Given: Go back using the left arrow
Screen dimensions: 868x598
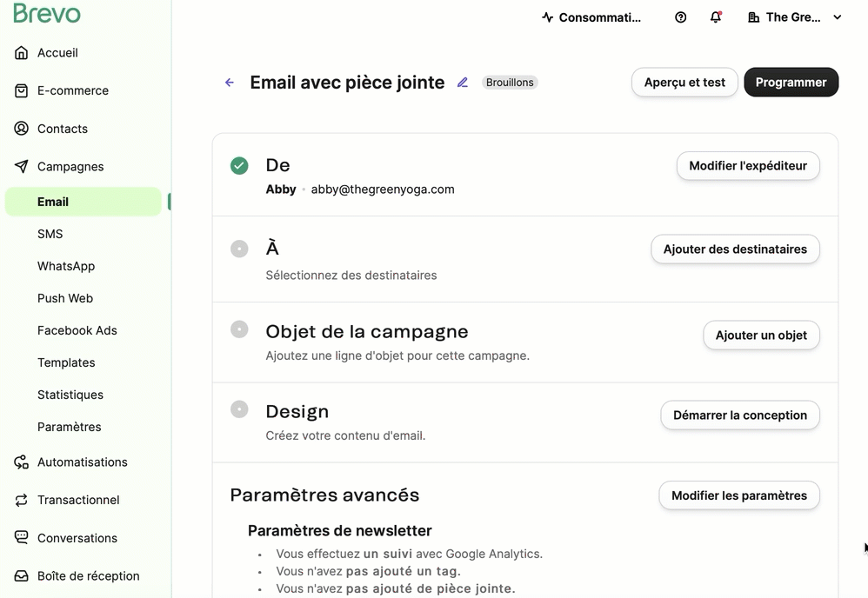Looking at the screenshot, I should 230,83.
